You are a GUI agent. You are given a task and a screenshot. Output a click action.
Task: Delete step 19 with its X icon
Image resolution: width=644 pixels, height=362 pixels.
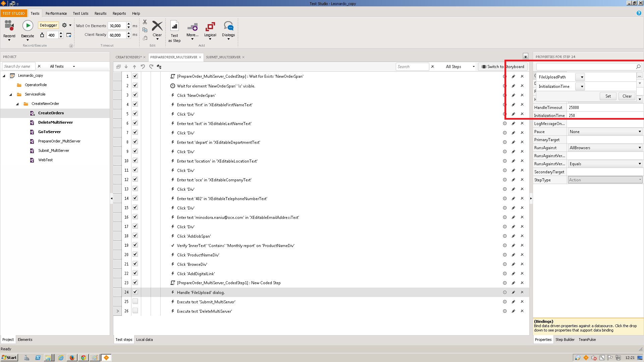click(x=522, y=245)
